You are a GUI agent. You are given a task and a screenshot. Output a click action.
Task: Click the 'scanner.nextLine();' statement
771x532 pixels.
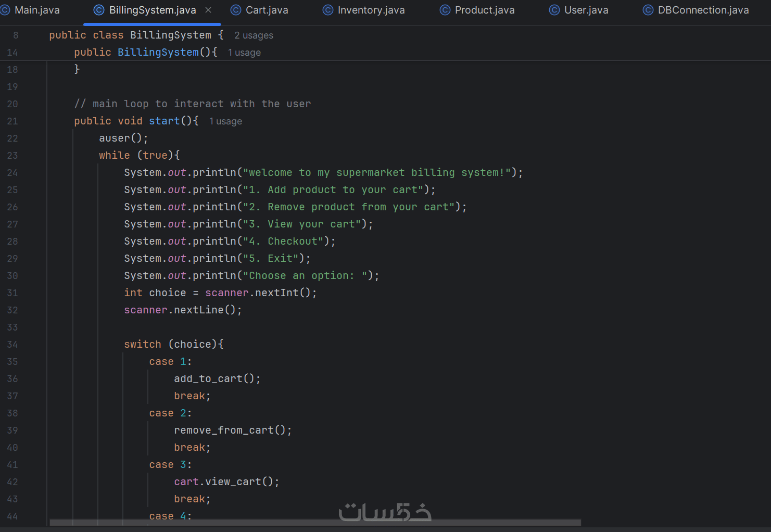click(x=183, y=310)
